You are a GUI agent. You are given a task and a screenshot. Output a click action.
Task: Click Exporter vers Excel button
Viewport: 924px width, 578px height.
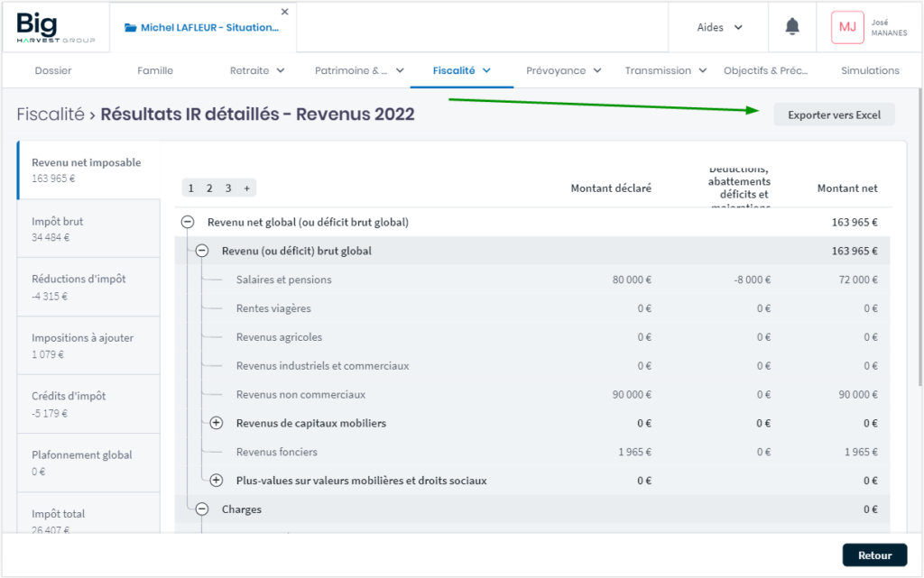click(834, 115)
